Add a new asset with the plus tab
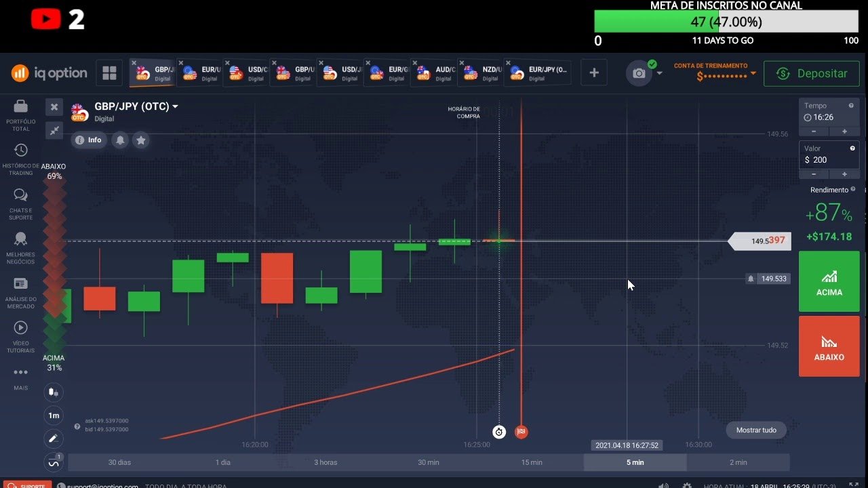Image resolution: width=868 pixels, height=488 pixels. tap(593, 73)
